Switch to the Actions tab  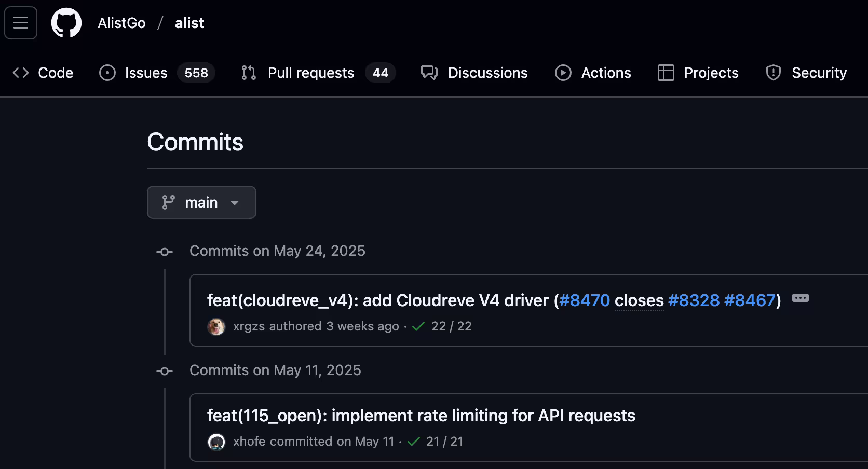(x=593, y=73)
